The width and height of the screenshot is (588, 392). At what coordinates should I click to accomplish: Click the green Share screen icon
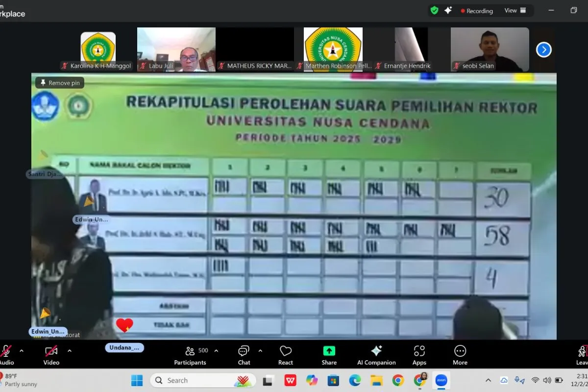coord(329,351)
